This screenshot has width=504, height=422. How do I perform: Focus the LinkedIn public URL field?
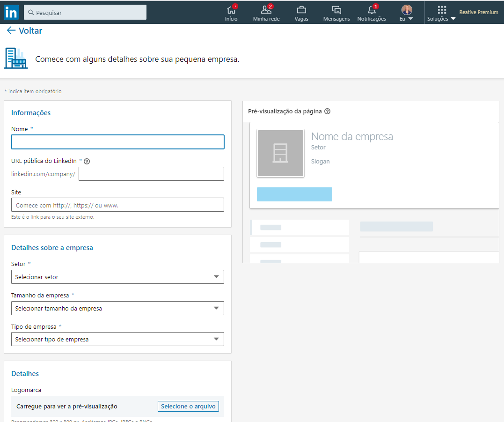152,174
